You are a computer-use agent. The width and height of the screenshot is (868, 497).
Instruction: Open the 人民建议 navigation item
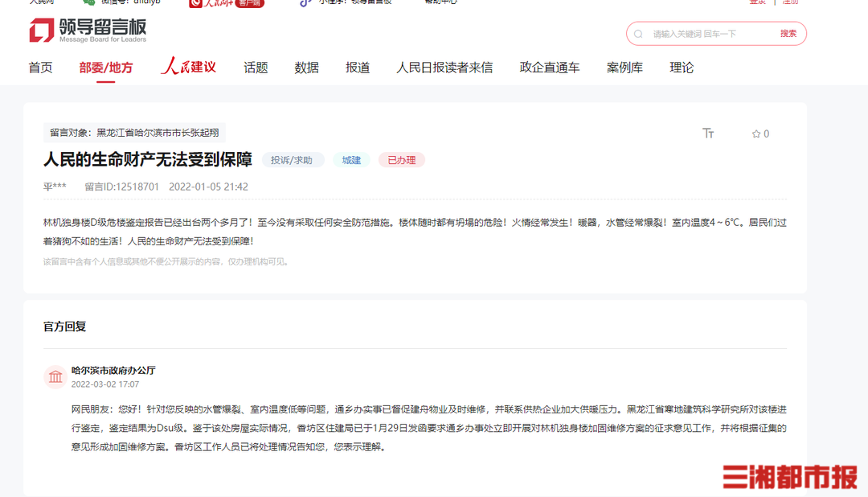188,67
